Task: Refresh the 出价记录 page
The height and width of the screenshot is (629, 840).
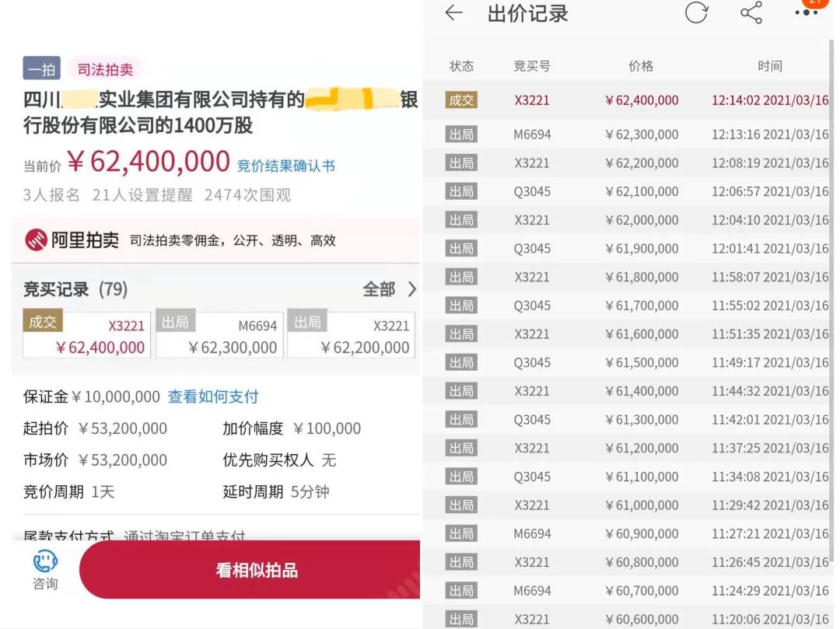Action: pos(697,13)
